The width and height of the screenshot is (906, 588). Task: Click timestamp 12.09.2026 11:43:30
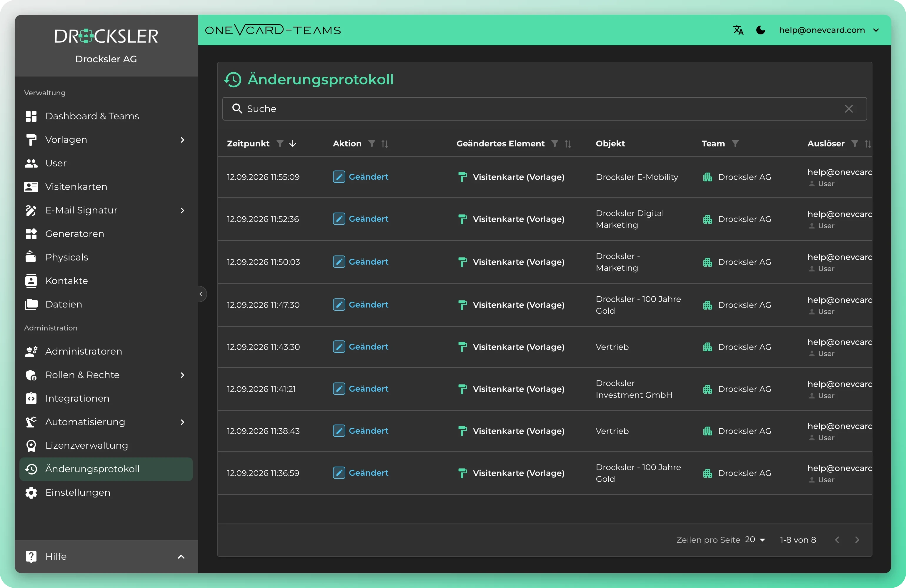tap(264, 347)
